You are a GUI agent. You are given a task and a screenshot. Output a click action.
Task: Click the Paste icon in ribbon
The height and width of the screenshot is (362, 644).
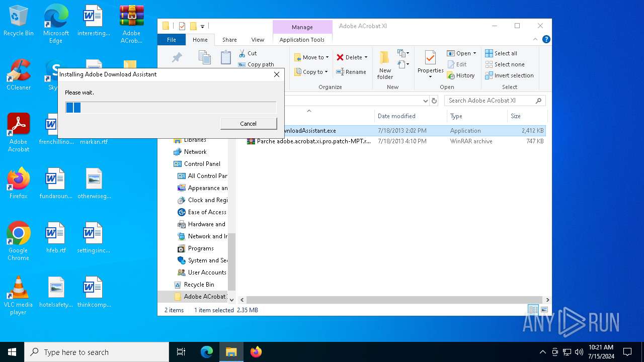[226, 57]
